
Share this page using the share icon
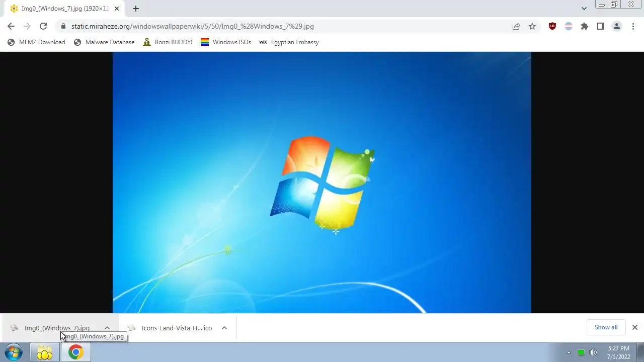516,26
